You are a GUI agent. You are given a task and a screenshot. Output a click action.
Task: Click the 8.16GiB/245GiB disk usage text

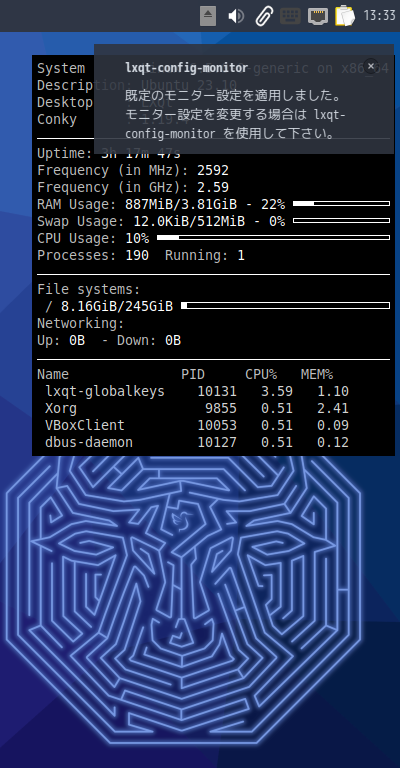(117, 307)
